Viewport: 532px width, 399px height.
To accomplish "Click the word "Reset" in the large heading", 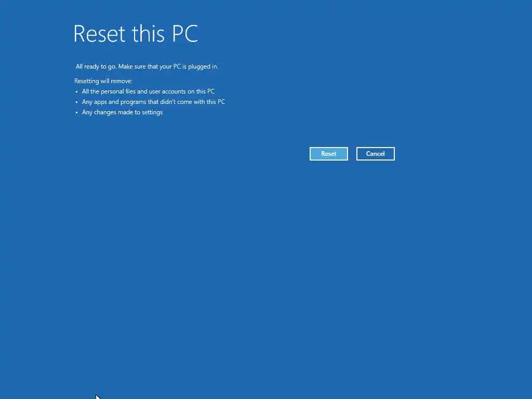I will [x=99, y=34].
